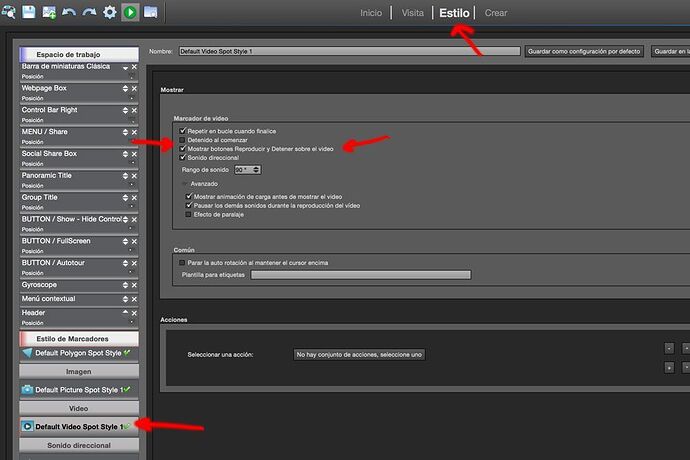Toggle 'Efecto de paralaje' checkbox
The width and height of the screenshot is (690, 460).
pos(188,214)
